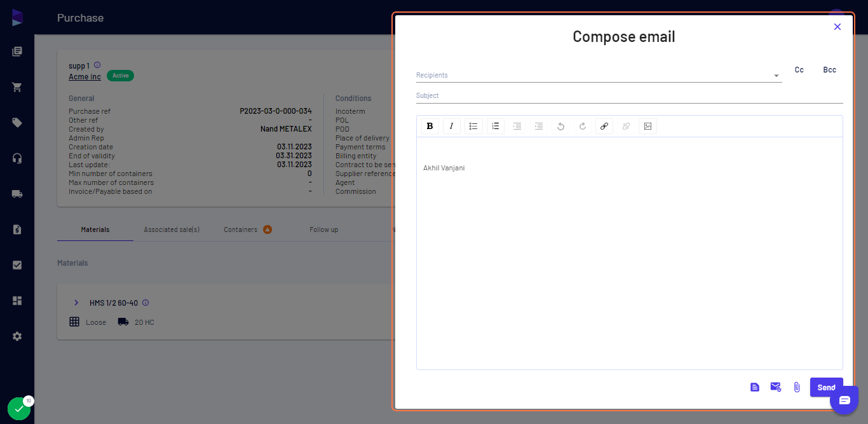Open the shopping cart sidebar icon
This screenshot has width=868, height=424.
17,87
